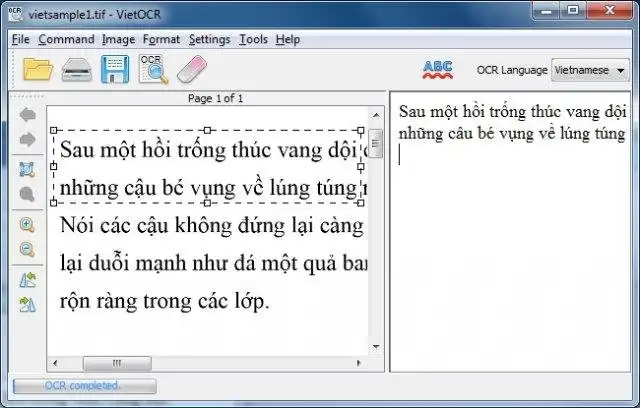
Task: Open the Command menu
Action: [x=67, y=40]
